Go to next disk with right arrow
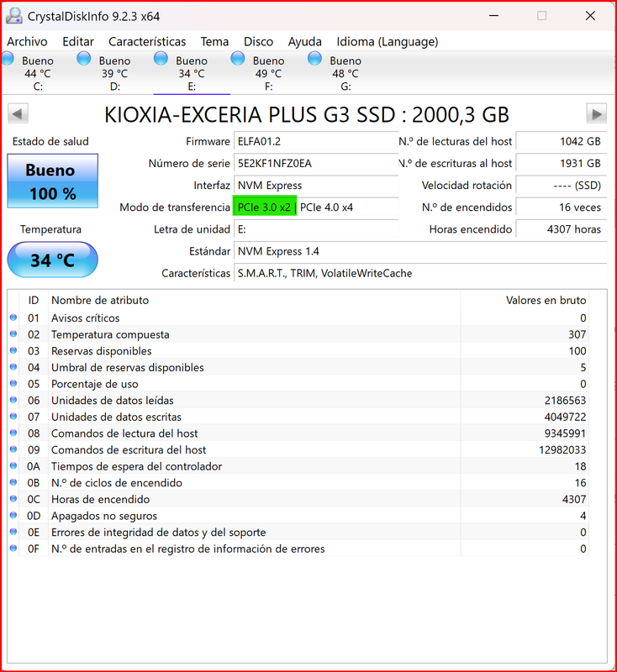Viewport: 617px width, 672px height. [597, 114]
